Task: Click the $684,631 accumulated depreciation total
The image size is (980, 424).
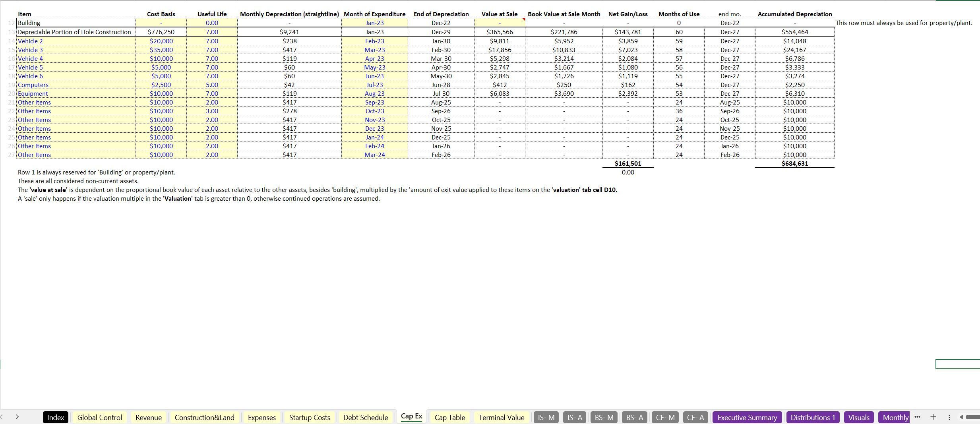Action: click(795, 163)
